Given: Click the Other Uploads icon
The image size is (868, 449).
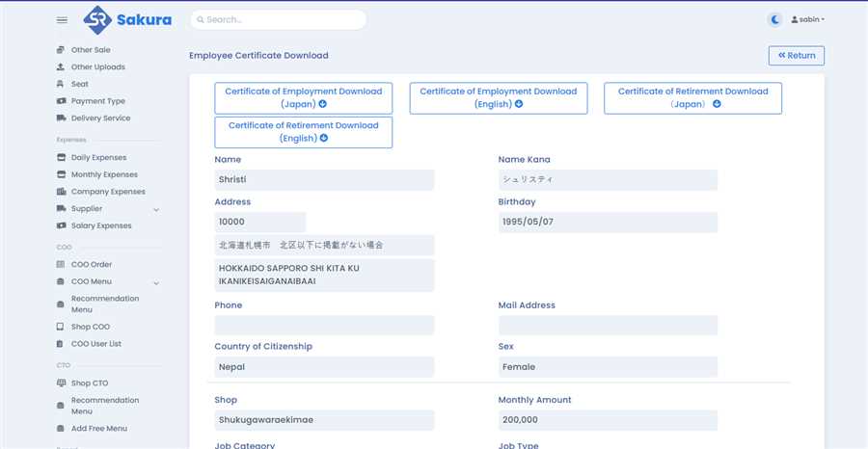Looking at the screenshot, I should point(61,67).
